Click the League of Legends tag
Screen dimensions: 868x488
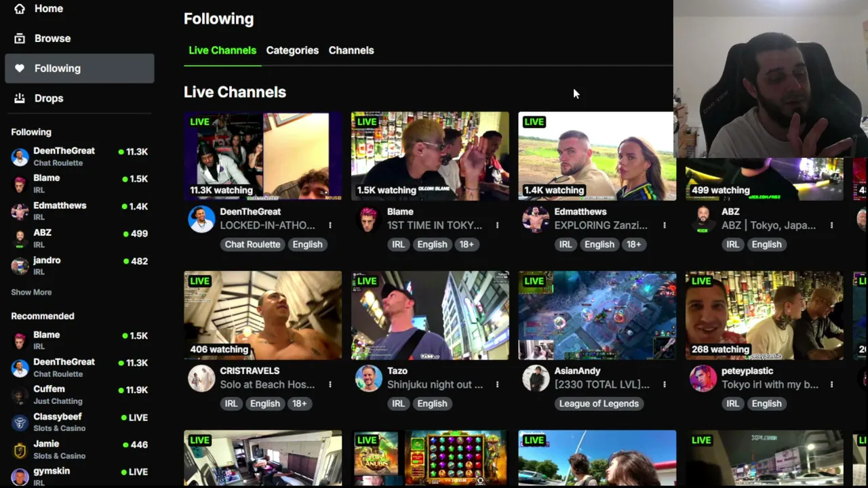[x=599, y=403]
